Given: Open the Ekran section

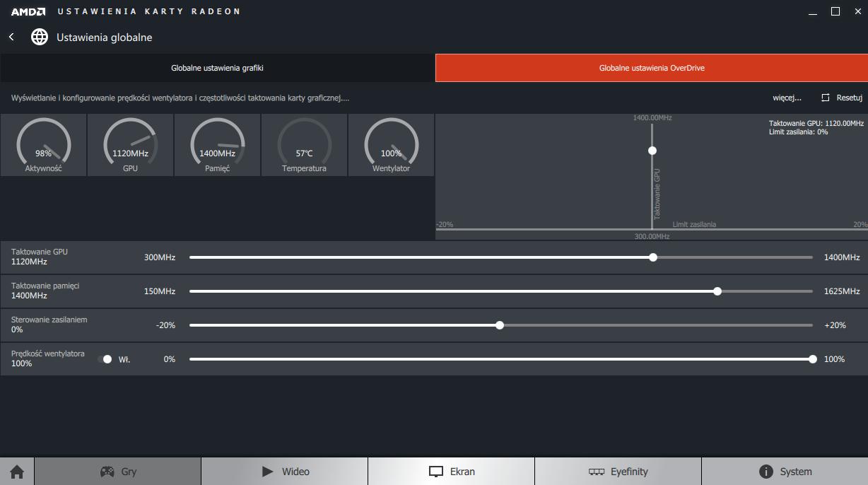Looking at the screenshot, I should [451, 472].
